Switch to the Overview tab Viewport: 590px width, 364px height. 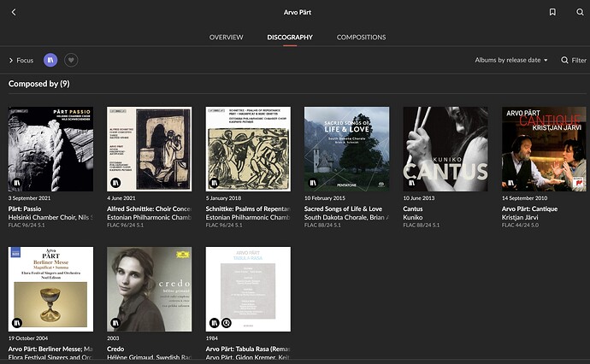pyautogui.click(x=227, y=38)
